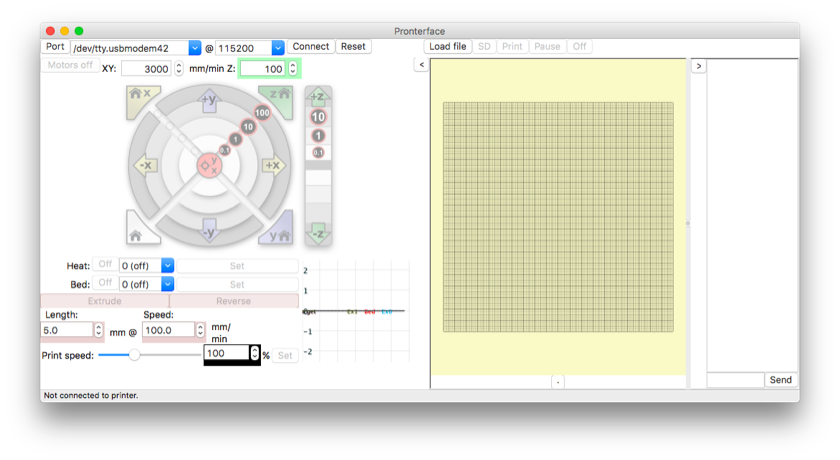Click the command input field beside Send
The height and width of the screenshot is (460, 840).
click(x=736, y=380)
